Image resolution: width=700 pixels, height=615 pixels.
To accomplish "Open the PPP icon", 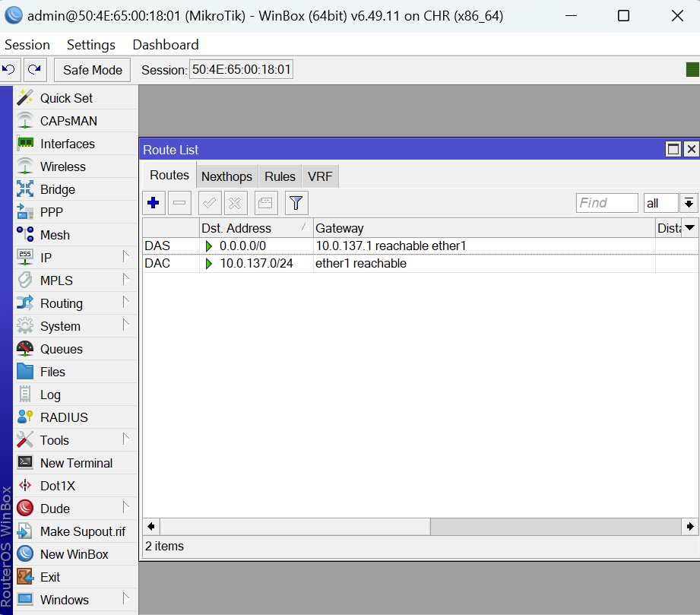I will [25, 211].
